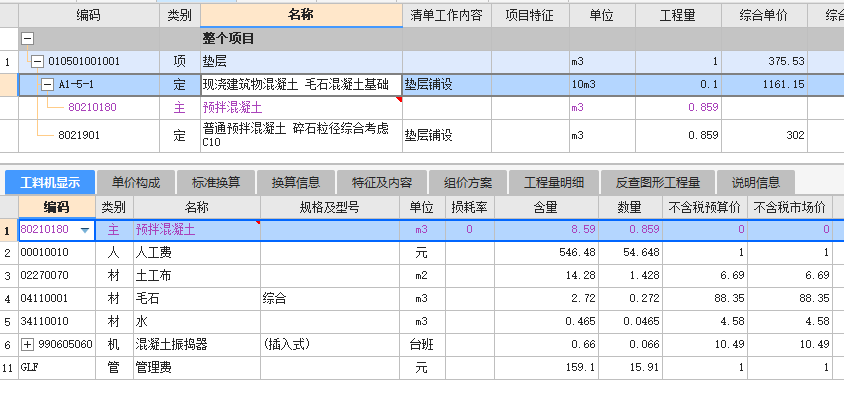The image size is (844, 398).
Task: Open the dropdown arrow in code cell 80210180
Action: (x=85, y=230)
